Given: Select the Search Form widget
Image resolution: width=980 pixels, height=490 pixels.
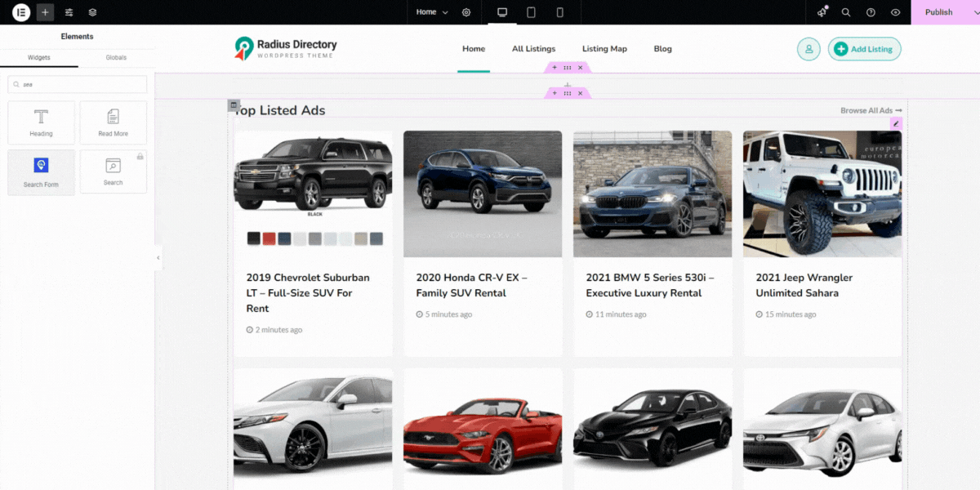Looking at the screenshot, I should pos(41,172).
